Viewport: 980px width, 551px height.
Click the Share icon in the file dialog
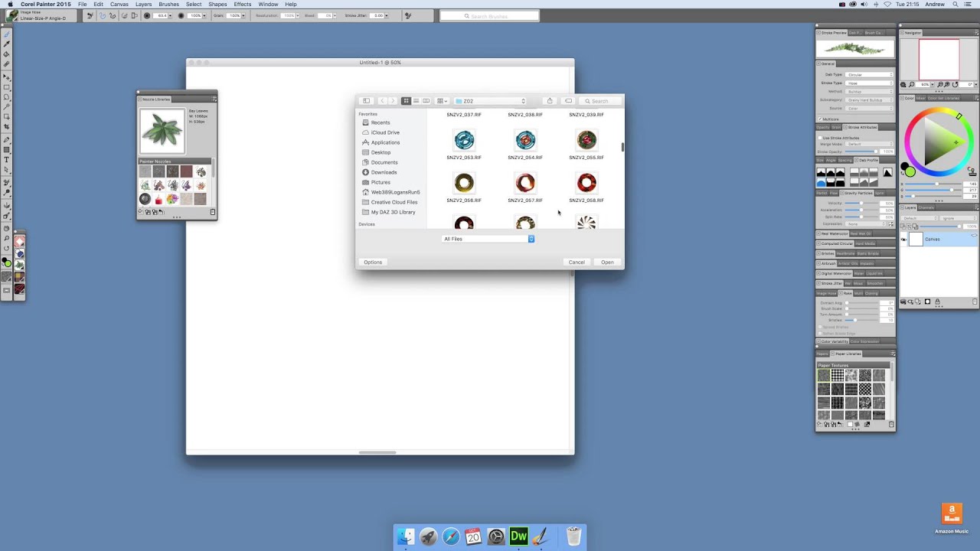(x=550, y=101)
